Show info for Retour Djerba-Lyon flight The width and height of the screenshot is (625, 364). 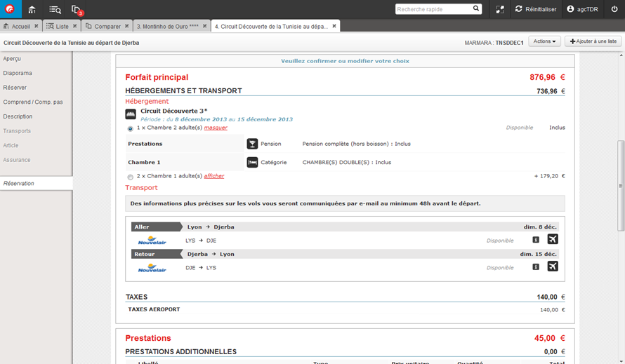coord(536,267)
